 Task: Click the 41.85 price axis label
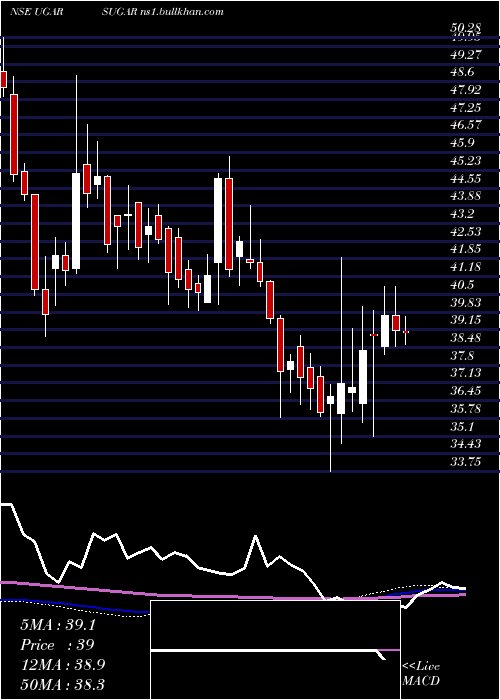(467, 250)
